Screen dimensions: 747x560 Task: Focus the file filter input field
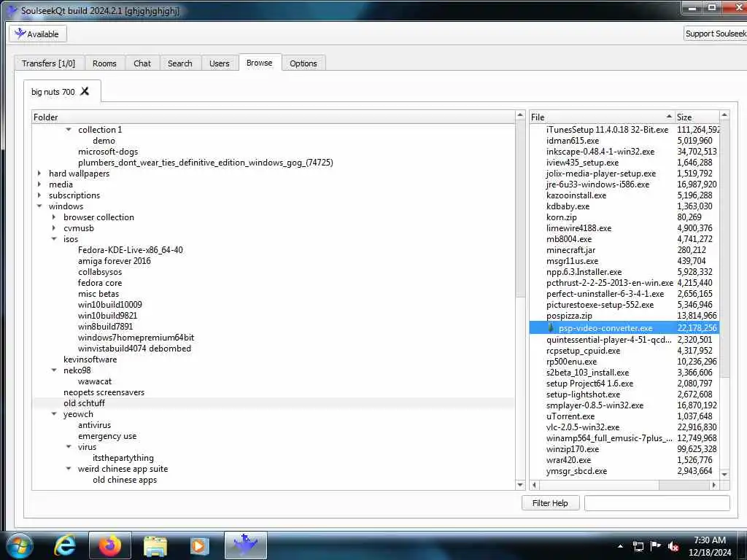coord(657,503)
